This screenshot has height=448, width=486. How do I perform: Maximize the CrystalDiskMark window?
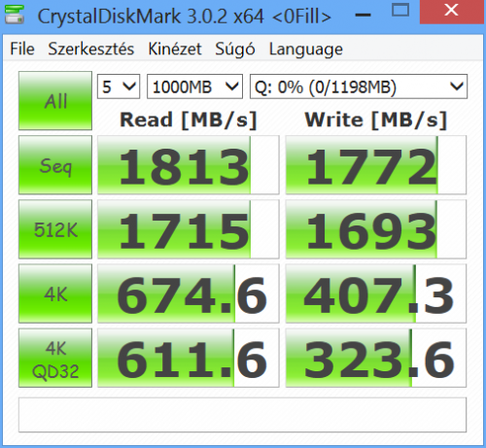[x=400, y=11]
